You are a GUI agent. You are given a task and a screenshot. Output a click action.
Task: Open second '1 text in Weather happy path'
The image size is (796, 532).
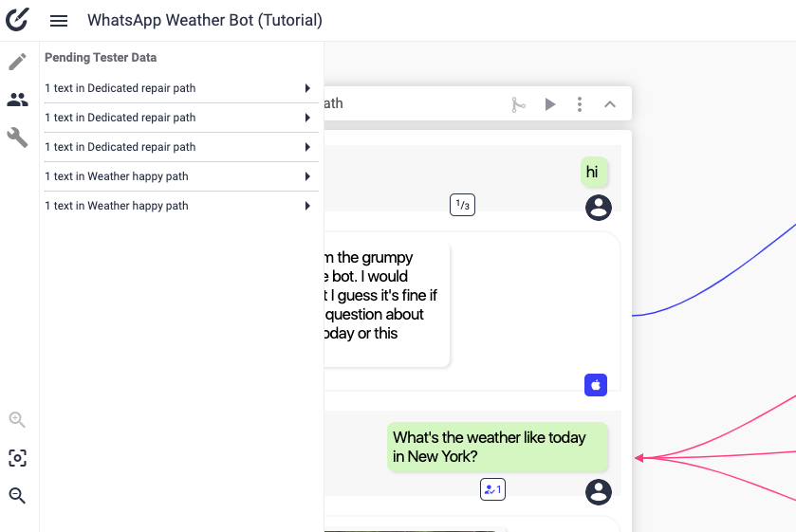[181, 206]
